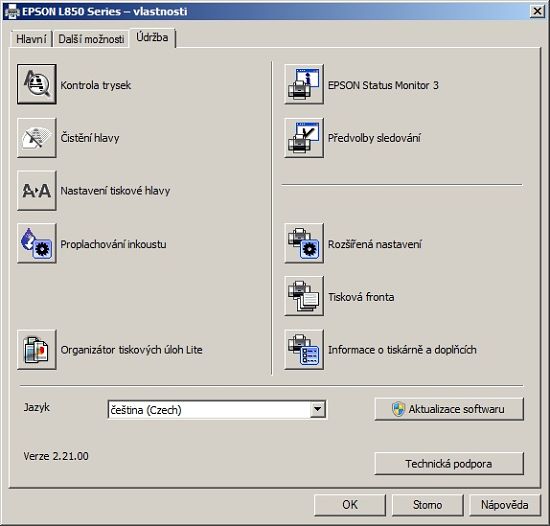Viewport: 550px width, 526px height.
Task: Open Informace o tiskárně a doplňcích icon
Action: pyautogui.click(x=304, y=350)
